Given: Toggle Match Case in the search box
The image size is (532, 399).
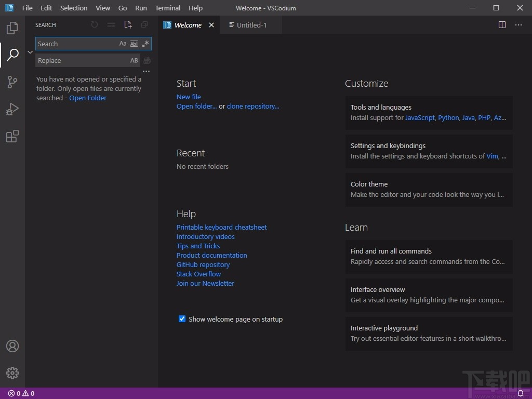Looking at the screenshot, I should (x=123, y=44).
